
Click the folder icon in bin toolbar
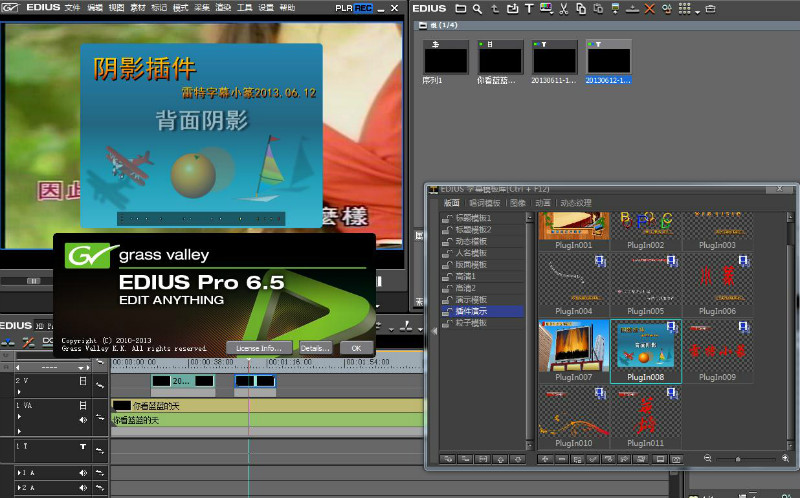(x=461, y=9)
